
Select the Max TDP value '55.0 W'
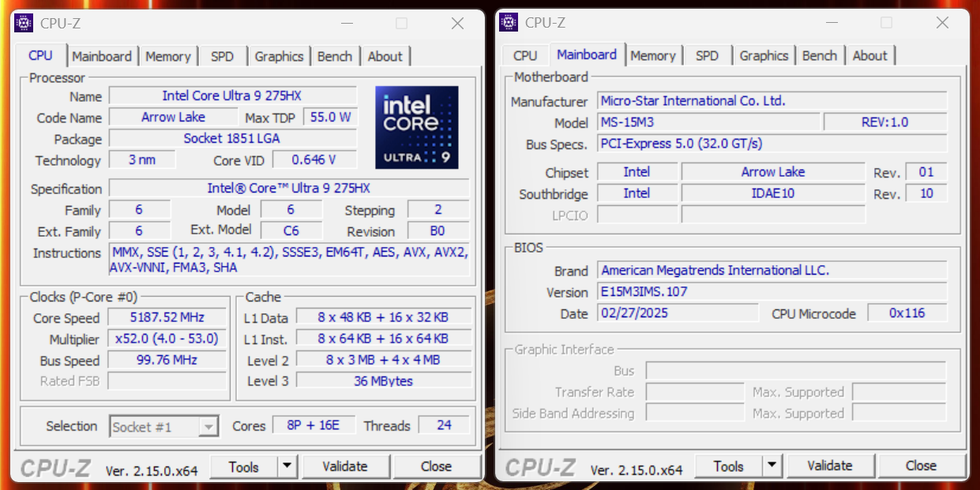[330, 117]
